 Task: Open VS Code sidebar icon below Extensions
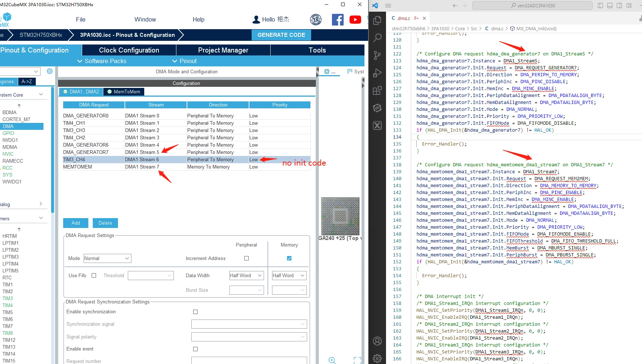tap(377, 108)
